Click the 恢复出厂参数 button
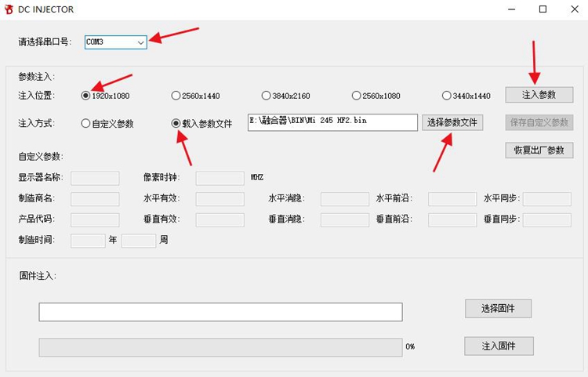588x377 pixels. click(539, 150)
